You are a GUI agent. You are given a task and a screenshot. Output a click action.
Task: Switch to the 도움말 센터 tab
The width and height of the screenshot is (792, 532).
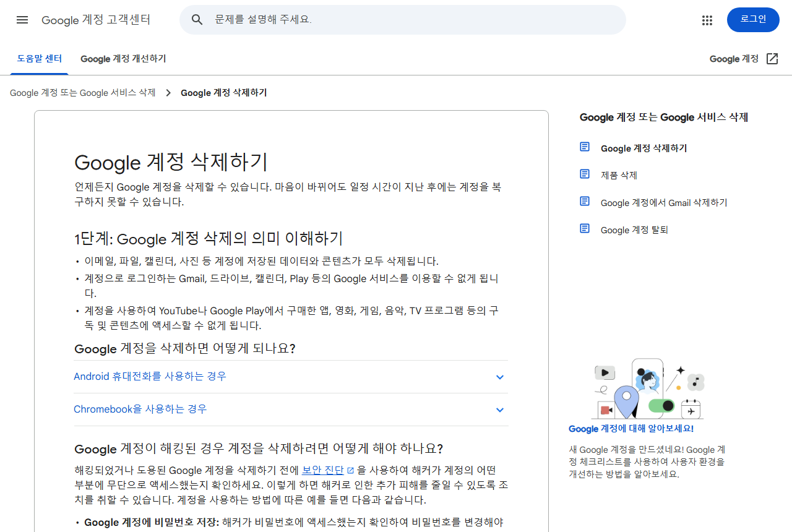coord(40,59)
